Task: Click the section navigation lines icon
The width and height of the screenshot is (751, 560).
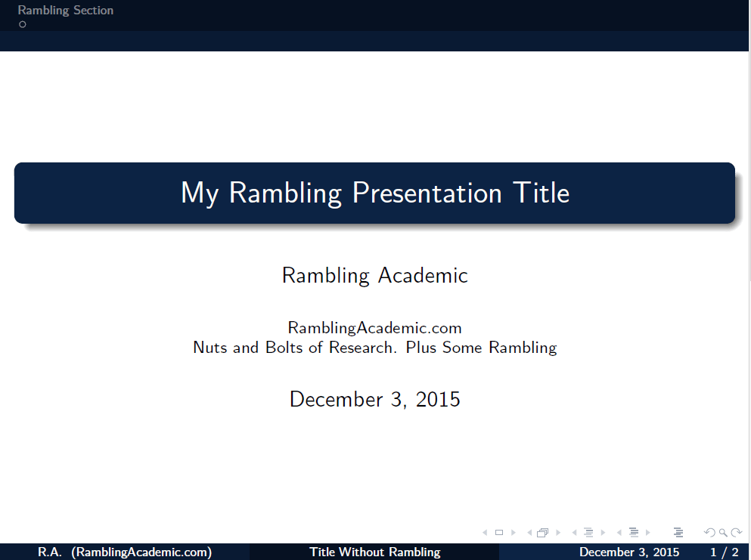Action: point(634,533)
